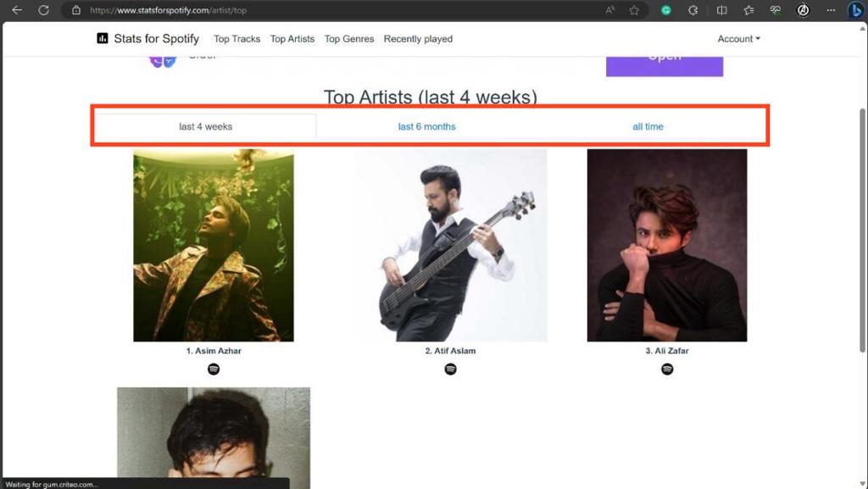868x489 pixels.
Task: Open the Top Genres page
Action: pos(349,39)
